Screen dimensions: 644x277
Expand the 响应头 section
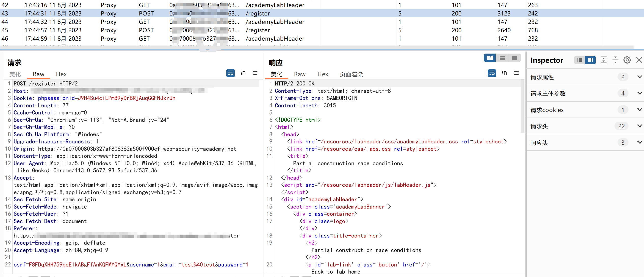[639, 142]
